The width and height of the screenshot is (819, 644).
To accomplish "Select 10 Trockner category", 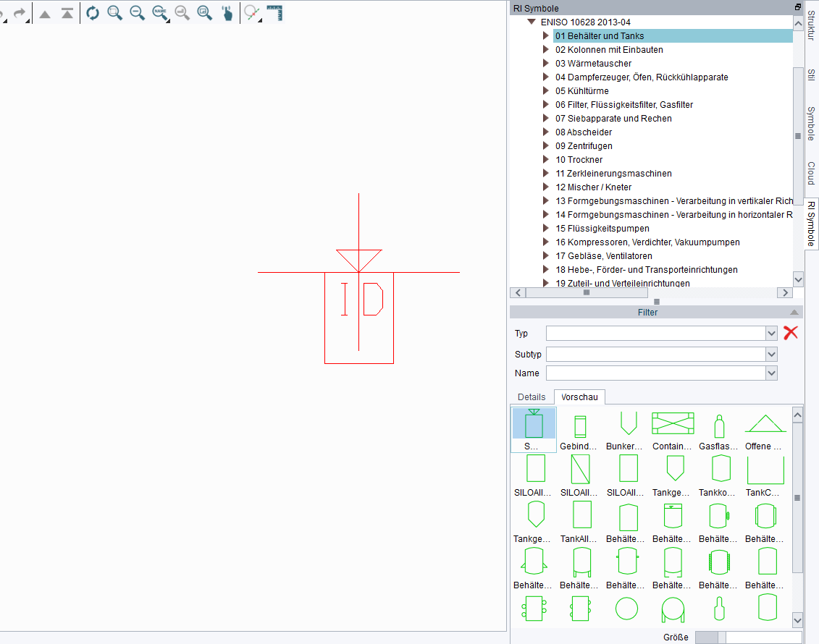I will coord(579,160).
